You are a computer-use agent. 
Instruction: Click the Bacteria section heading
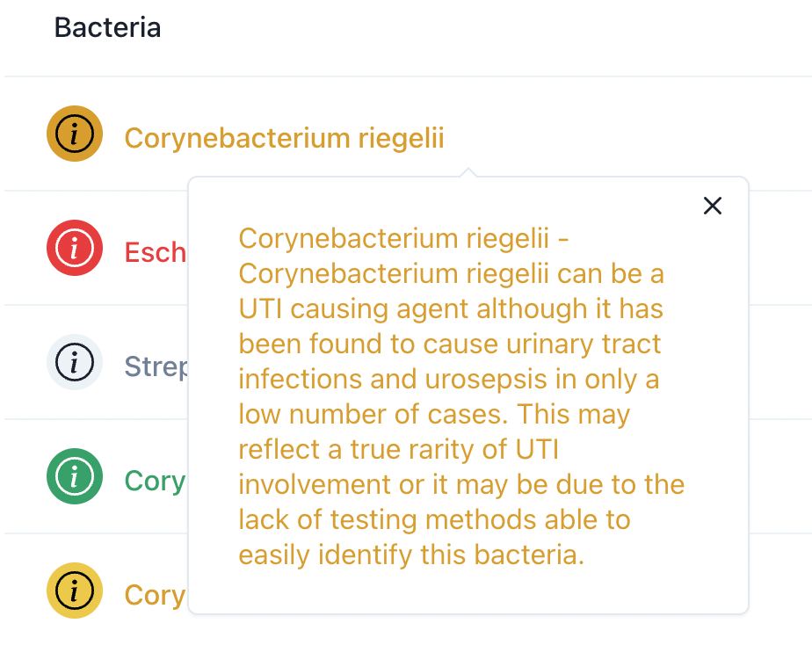pos(108,27)
